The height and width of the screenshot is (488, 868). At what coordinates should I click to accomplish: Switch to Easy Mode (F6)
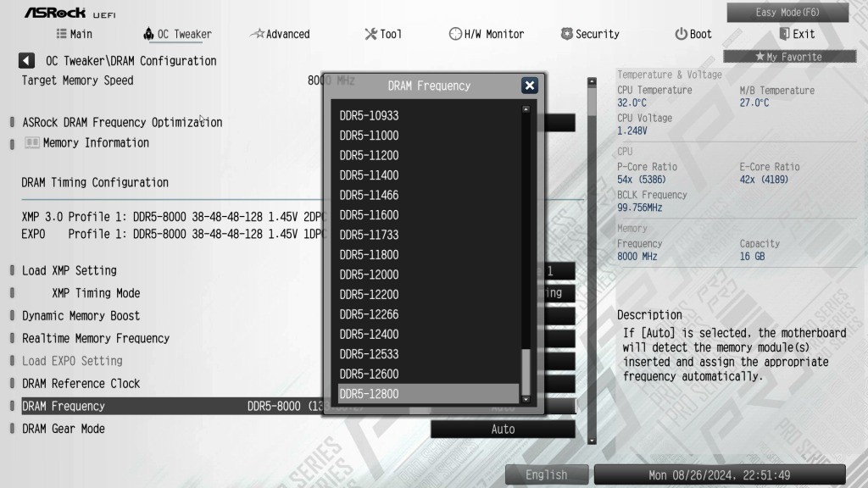pos(787,12)
